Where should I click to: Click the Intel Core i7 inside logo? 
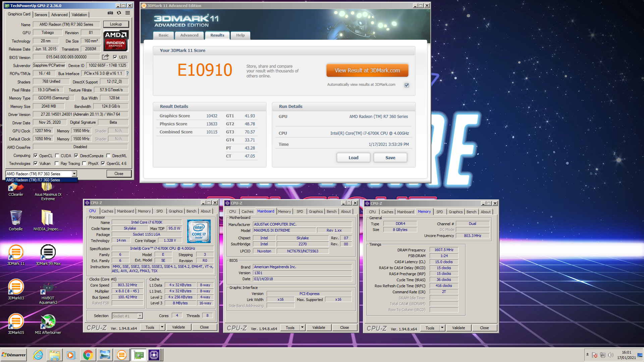199,231
